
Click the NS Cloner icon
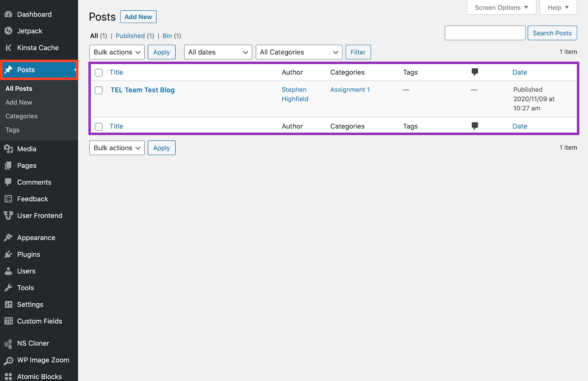point(8,343)
